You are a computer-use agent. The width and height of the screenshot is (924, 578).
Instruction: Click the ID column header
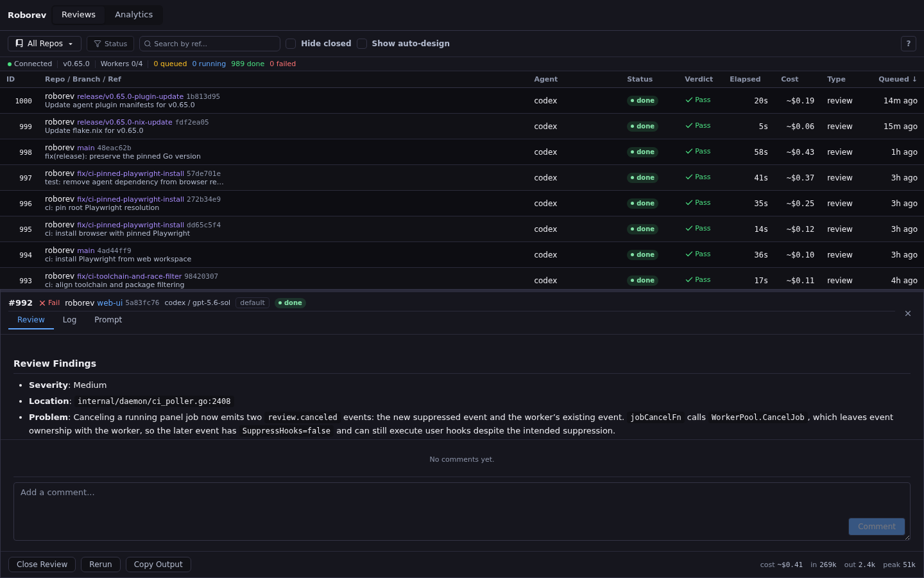(10, 79)
